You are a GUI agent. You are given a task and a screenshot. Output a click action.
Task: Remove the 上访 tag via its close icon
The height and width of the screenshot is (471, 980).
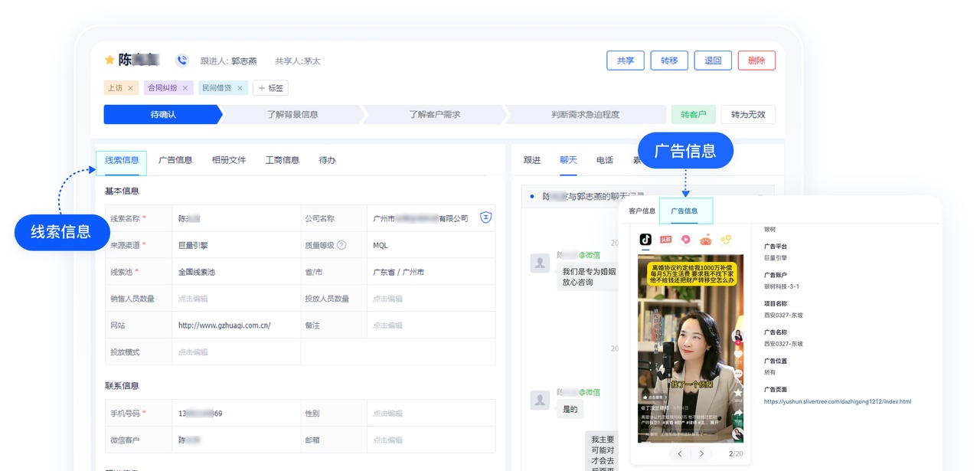129,88
